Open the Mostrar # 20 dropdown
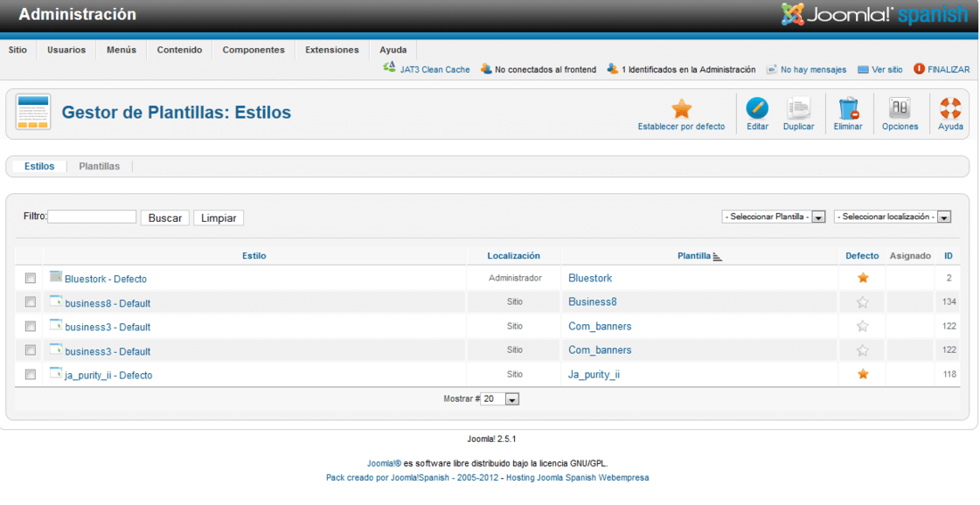 pos(500,399)
